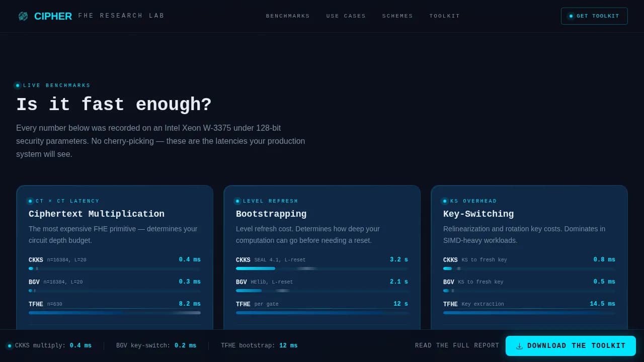Screen dimensions: 644x362
Task: Click TFHE per gate bootstrapping bar
Action: [x=322, y=313]
